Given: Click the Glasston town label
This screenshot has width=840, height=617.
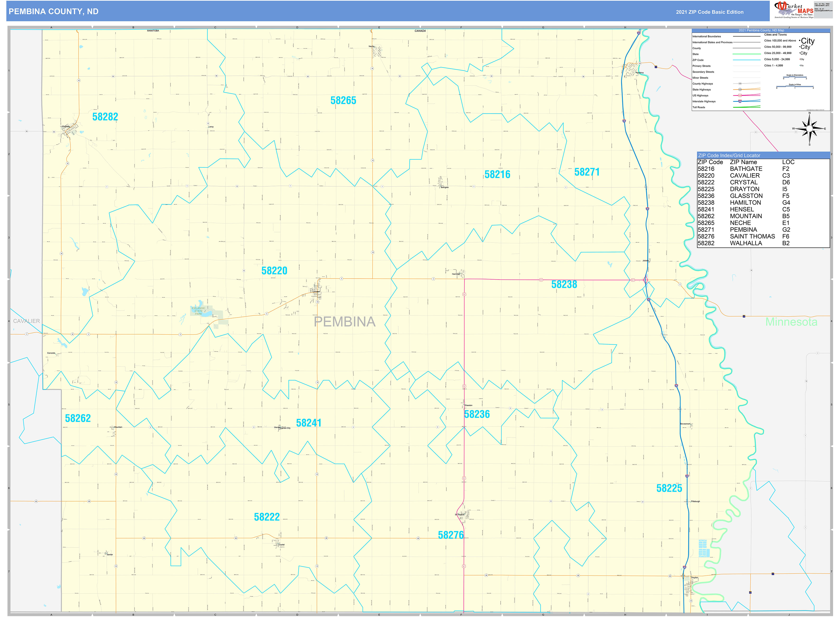Looking at the screenshot, I should click(468, 406).
